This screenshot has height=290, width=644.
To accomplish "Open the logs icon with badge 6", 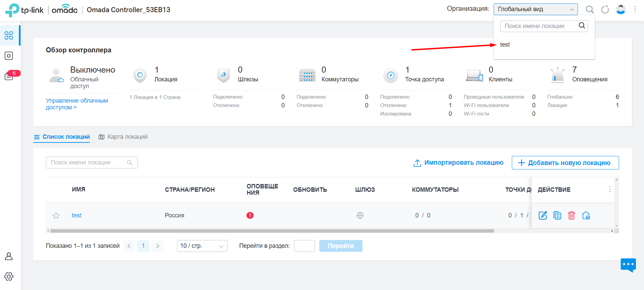I will (9, 76).
